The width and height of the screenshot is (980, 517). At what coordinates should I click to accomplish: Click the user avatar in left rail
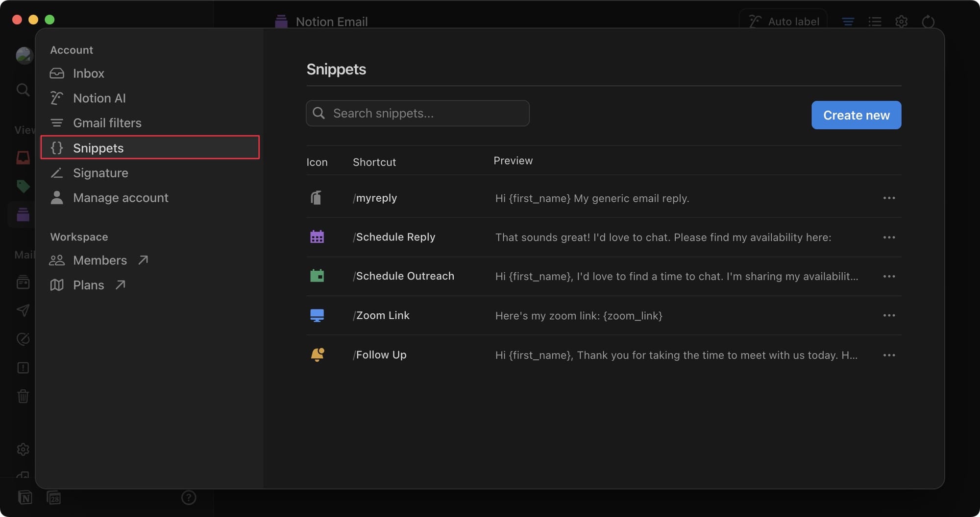pyautogui.click(x=24, y=55)
